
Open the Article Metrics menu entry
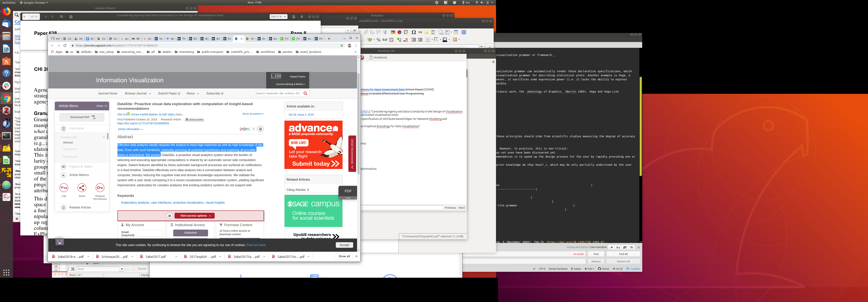[79, 175]
